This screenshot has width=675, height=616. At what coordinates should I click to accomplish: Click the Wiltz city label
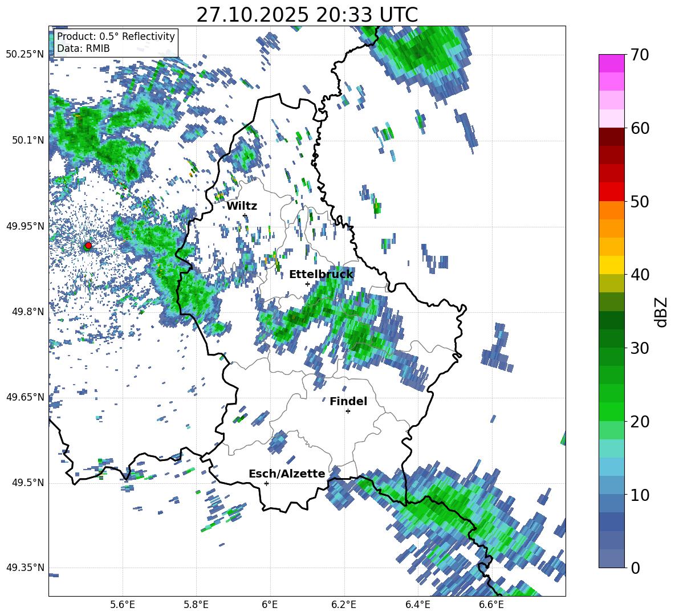point(242,206)
